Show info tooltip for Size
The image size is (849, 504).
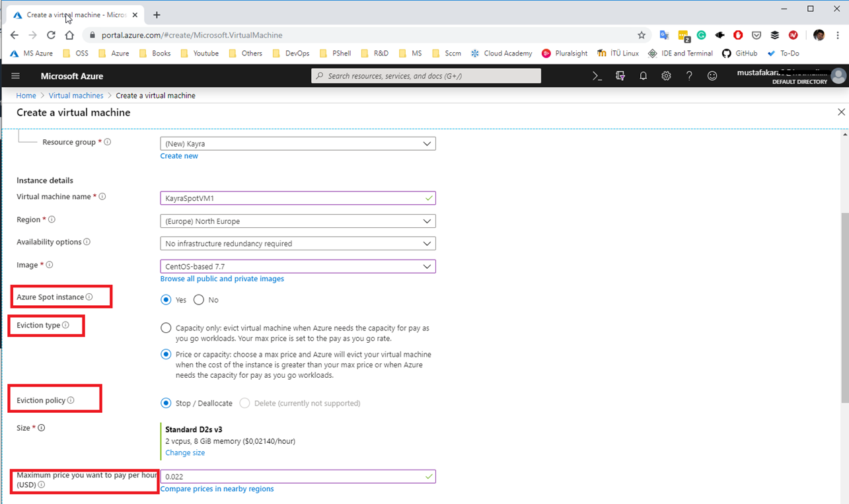[x=41, y=428]
